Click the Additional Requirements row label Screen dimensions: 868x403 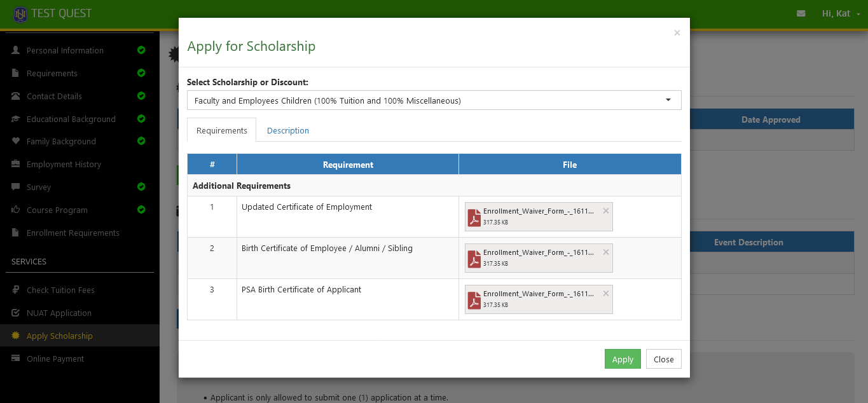click(242, 186)
